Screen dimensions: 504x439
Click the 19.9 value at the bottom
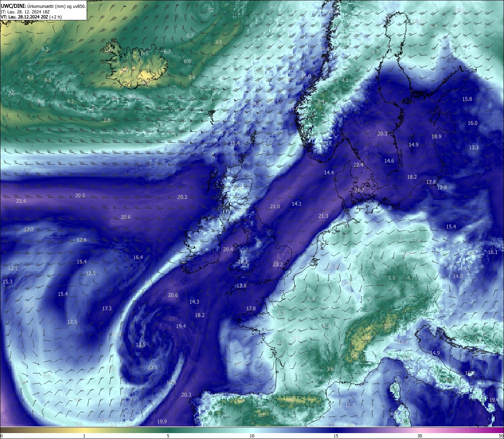tap(162, 421)
